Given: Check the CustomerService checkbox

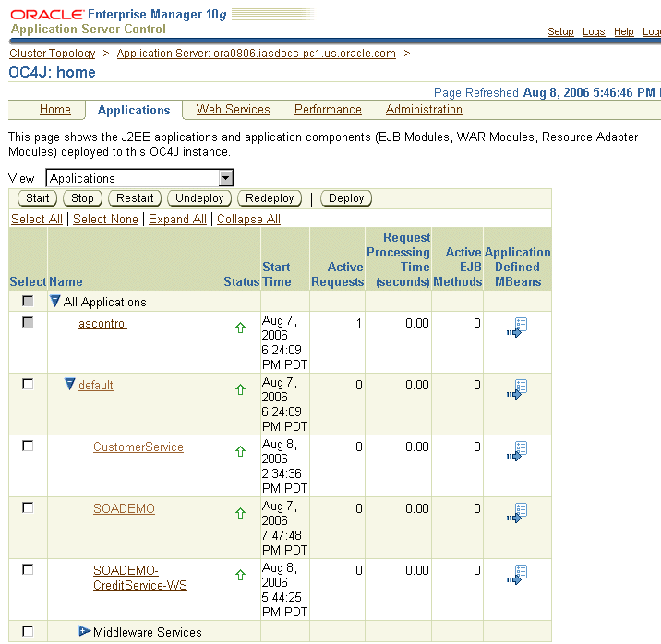Looking at the screenshot, I should pos(28,446).
